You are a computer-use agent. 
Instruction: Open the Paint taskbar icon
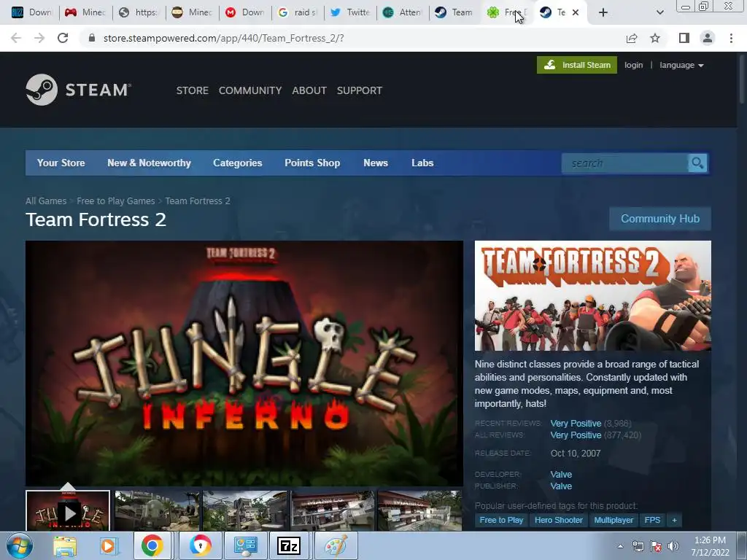coord(336,545)
